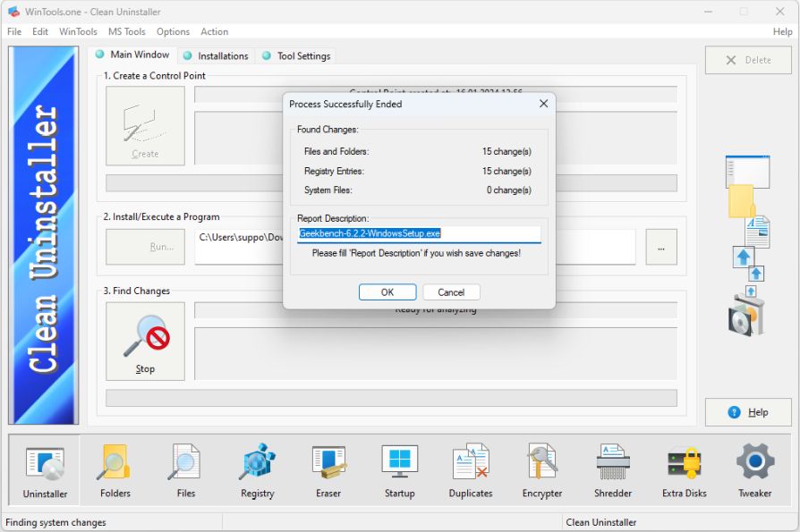Click the installer graphic on the right panel
The height and width of the screenshot is (532, 800).
point(747,246)
